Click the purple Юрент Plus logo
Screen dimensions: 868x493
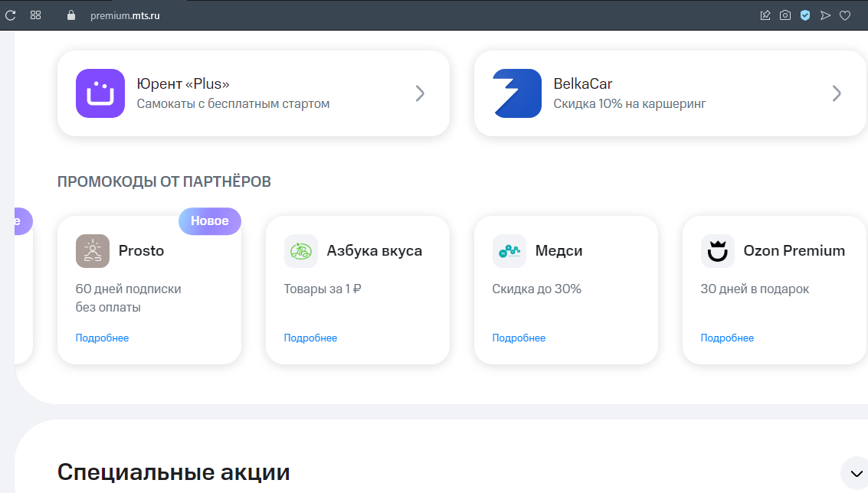click(x=100, y=93)
